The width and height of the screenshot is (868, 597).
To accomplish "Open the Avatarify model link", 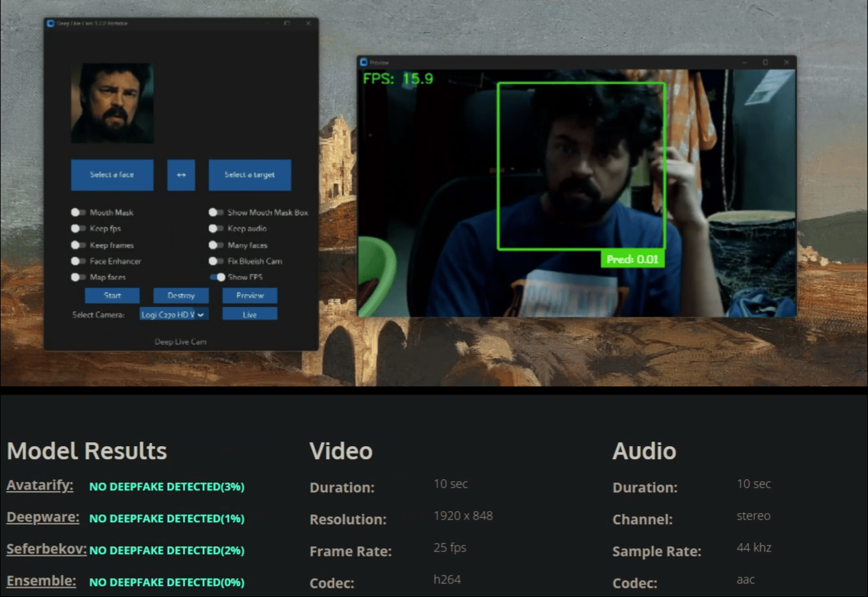I will tap(40, 486).
